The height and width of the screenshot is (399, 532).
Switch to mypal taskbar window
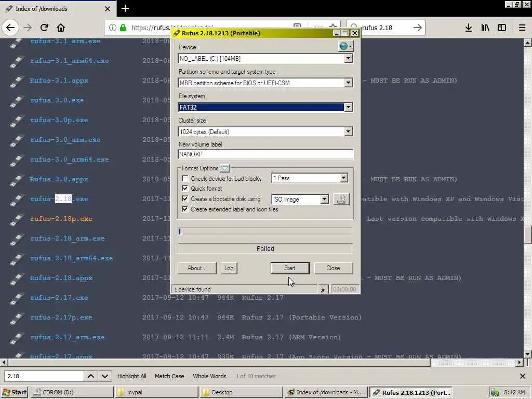[156, 392]
